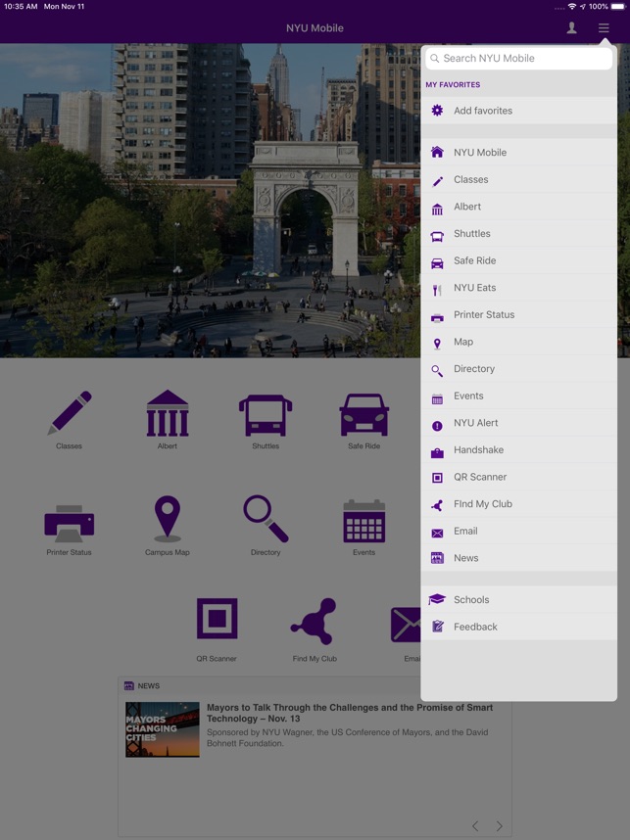Open the Events calendar tile on home
Screen dimensions: 630x840
tap(364, 527)
